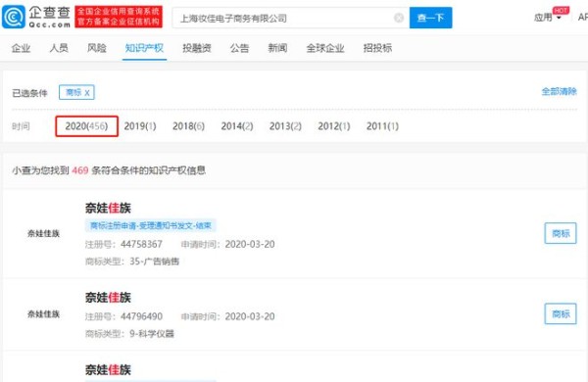Click trademark thumbnail for 35-广告销售 entry
The height and width of the screenshot is (382, 588).
click(x=43, y=233)
